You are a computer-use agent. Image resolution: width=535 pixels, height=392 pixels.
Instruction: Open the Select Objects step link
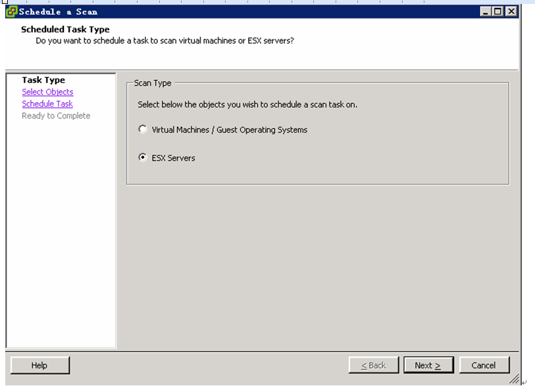pyautogui.click(x=47, y=92)
